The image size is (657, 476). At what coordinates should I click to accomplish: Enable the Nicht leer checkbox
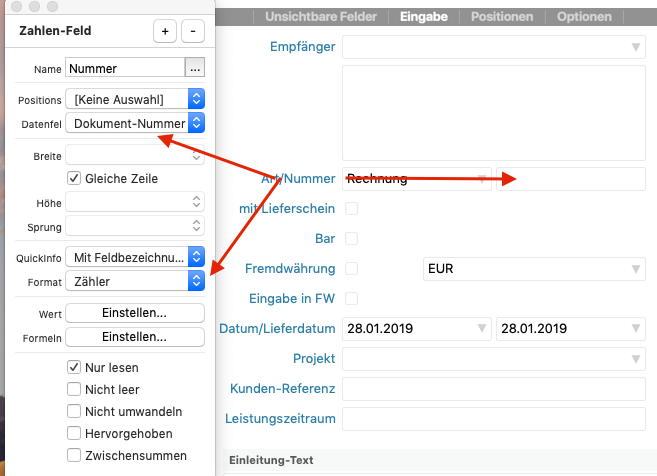[x=74, y=389]
